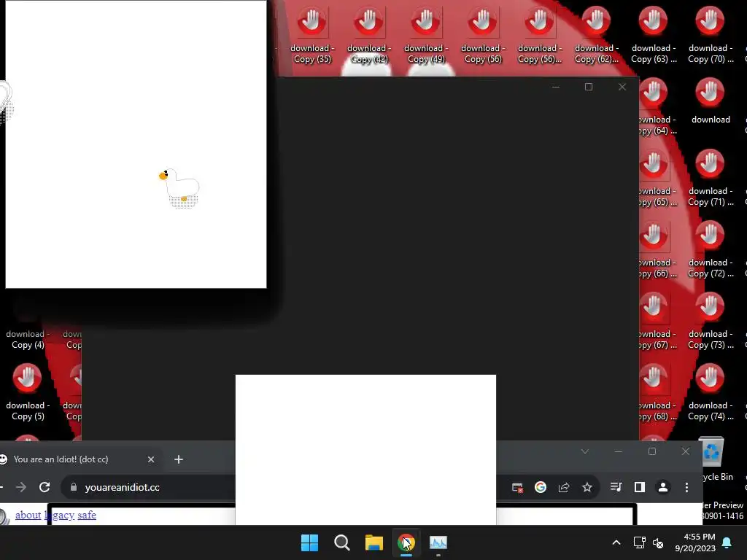The image size is (747, 560).
Task: Maximize the Chrome window
Action: pos(652,451)
